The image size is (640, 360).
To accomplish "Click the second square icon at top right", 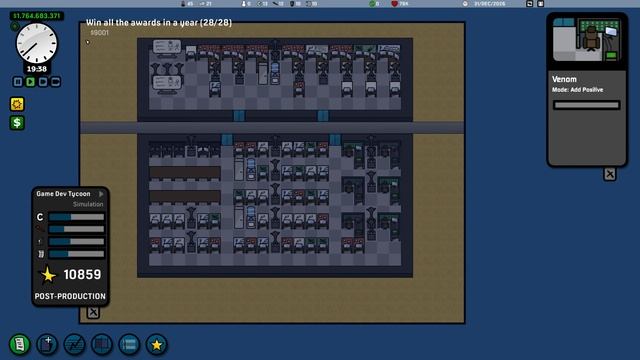I will coord(540,4).
